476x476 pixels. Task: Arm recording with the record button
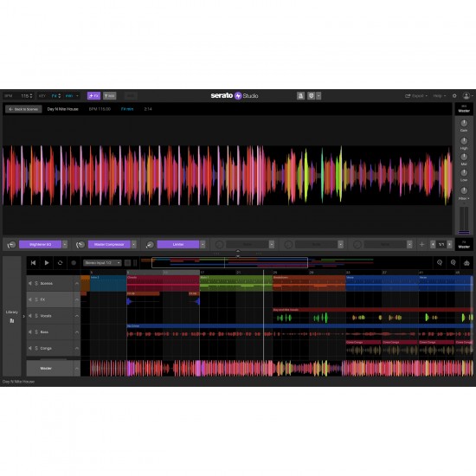(74, 263)
